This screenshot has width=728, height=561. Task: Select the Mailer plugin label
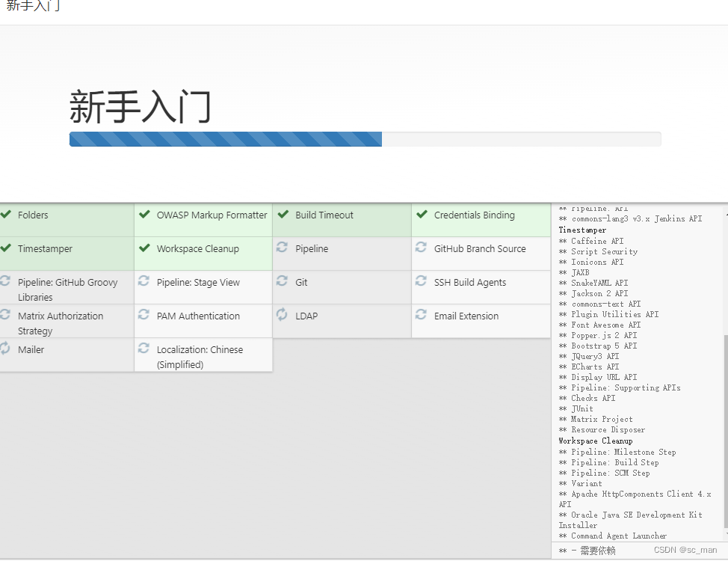coord(31,349)
